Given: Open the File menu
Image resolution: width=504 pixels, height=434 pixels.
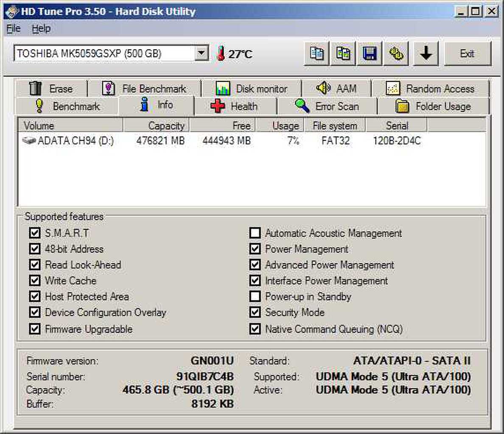Looking at the screenshot, I should [13, 28].
